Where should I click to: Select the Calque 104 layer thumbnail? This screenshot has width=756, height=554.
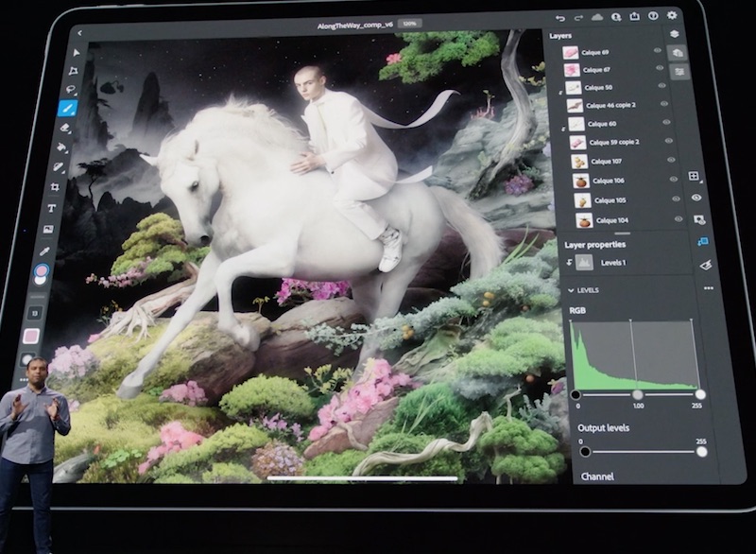(x=584, y=221)
